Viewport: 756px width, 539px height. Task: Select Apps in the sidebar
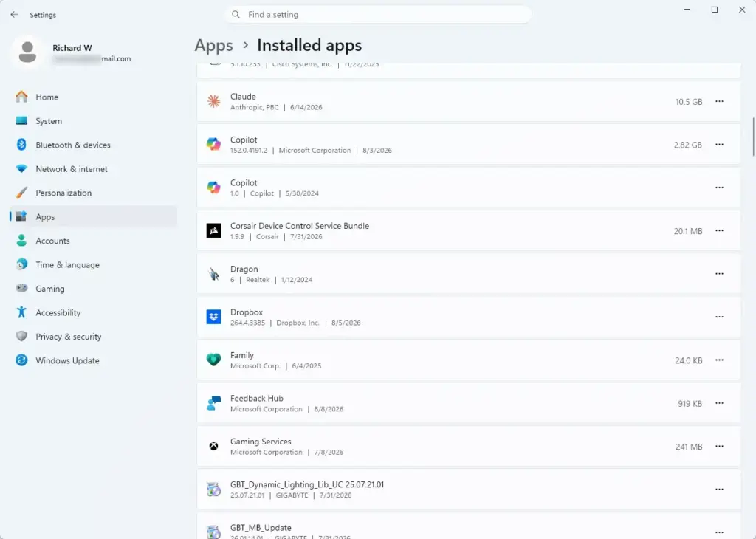tap(93, 216)
